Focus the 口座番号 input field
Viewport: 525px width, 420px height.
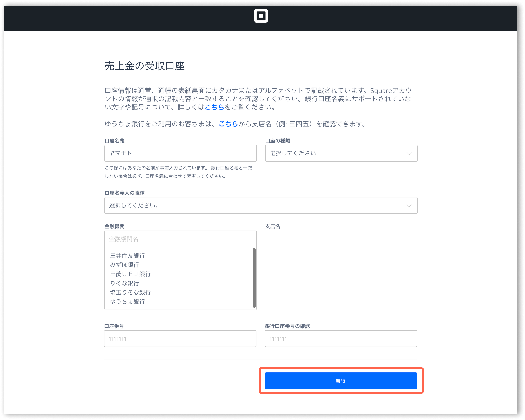tap(180, 339)
